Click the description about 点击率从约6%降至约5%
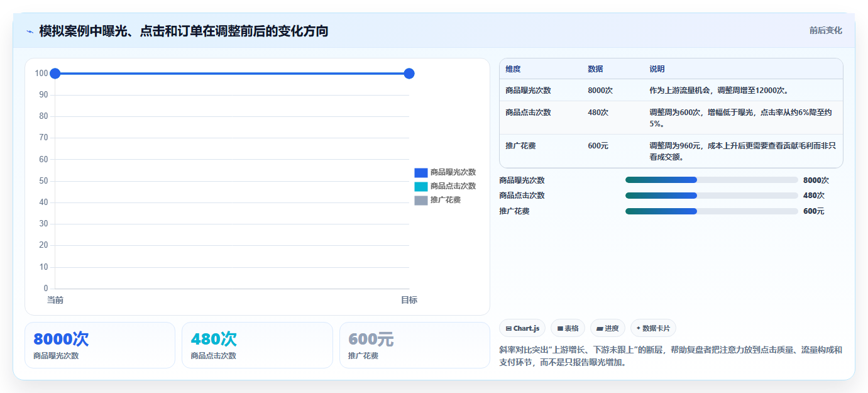868x393 pixels. [741, 118]
